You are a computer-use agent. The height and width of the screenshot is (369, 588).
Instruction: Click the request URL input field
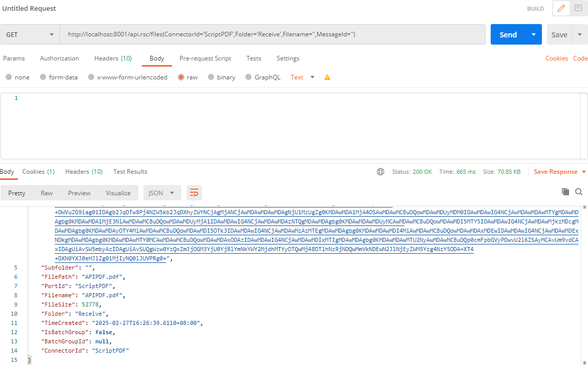pyautogui.click(x=272, y=34)
